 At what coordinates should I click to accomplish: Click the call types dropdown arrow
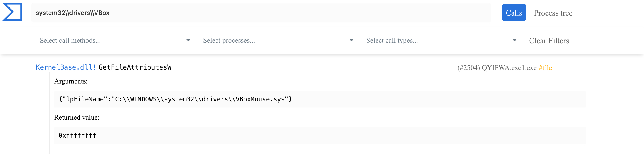pyautogui.click(x=515, y=41)
